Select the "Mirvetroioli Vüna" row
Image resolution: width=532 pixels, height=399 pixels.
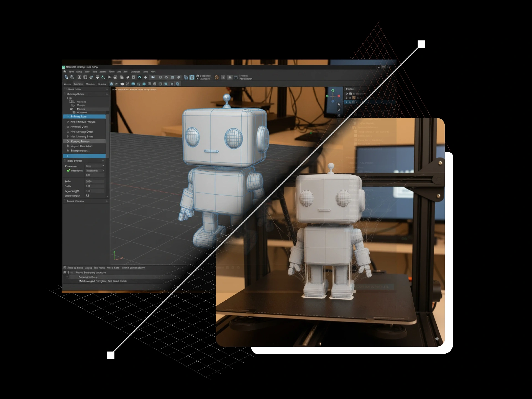[84, 127]
